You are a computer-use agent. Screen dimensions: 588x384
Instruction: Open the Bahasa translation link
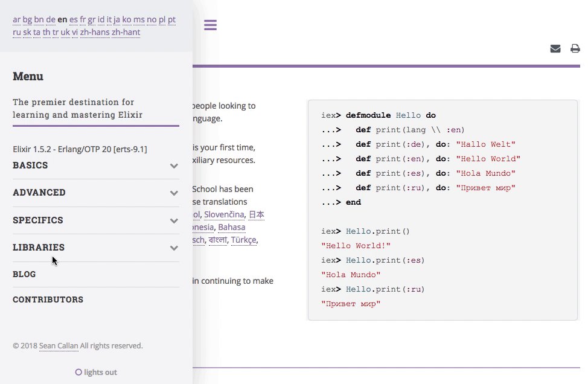(x=232, y=227)
